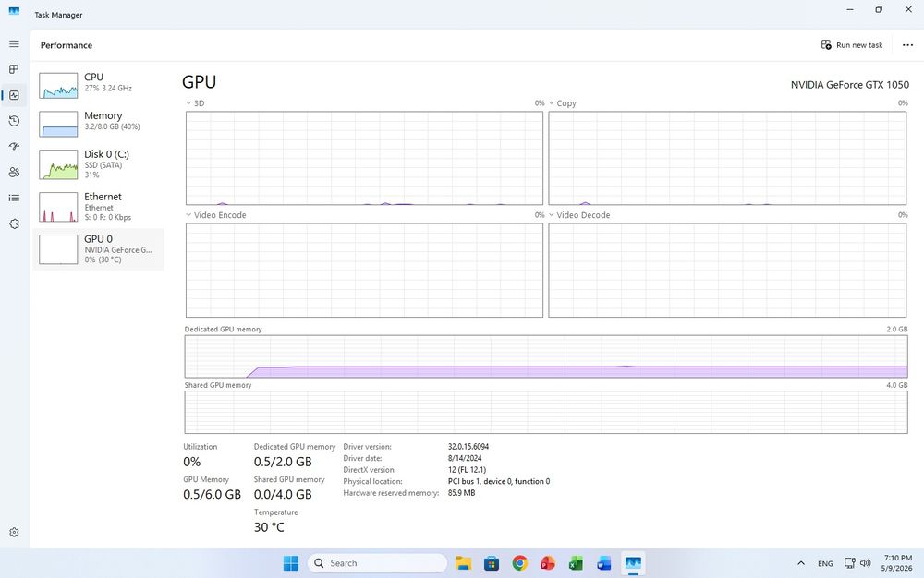Click the 3D engine graph area
This screenshot has width=924, height=578.
pyautogui.click(x=364, y=158)
